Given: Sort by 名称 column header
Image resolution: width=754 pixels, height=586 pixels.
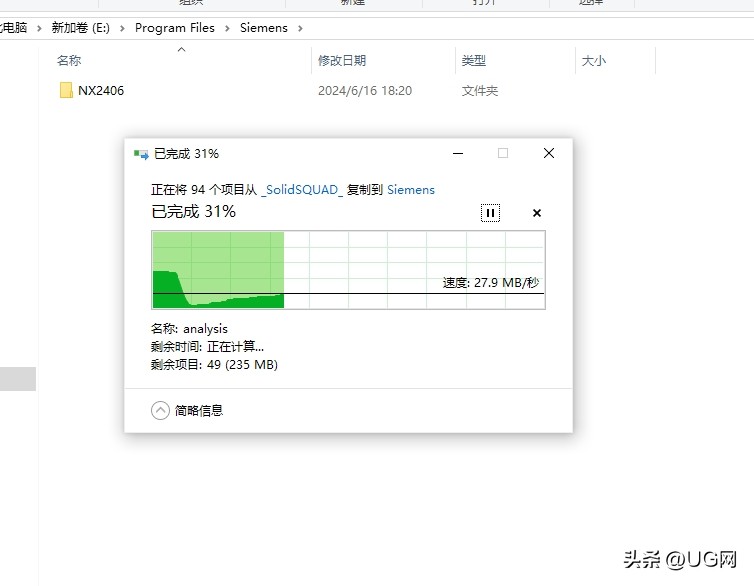Looking at the screenshot, I should coord(69,61).
